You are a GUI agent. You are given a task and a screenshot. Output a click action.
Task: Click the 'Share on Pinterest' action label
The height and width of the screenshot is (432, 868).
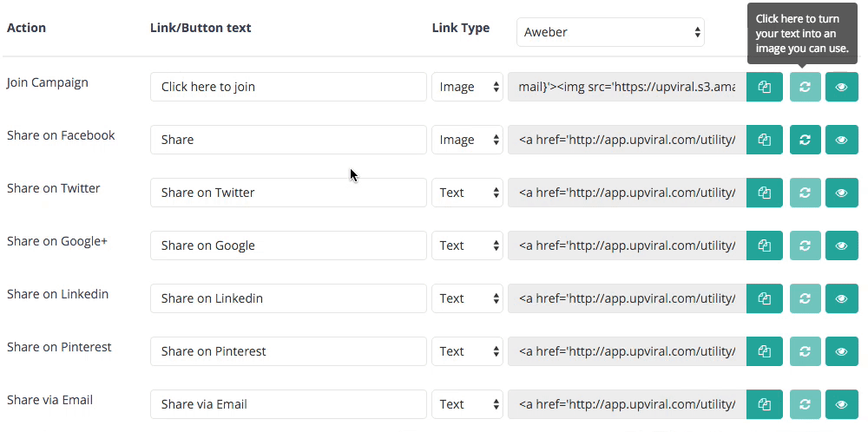pos(59,347)
